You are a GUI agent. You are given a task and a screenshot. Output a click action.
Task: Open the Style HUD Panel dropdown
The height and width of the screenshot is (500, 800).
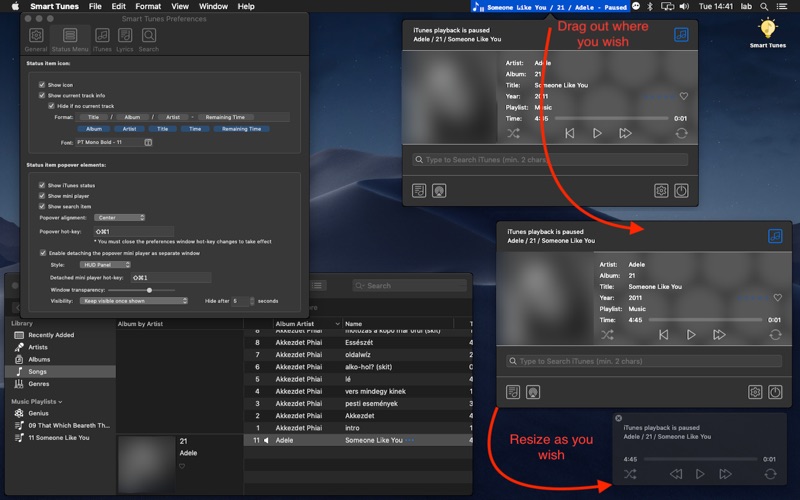point(105,265)
